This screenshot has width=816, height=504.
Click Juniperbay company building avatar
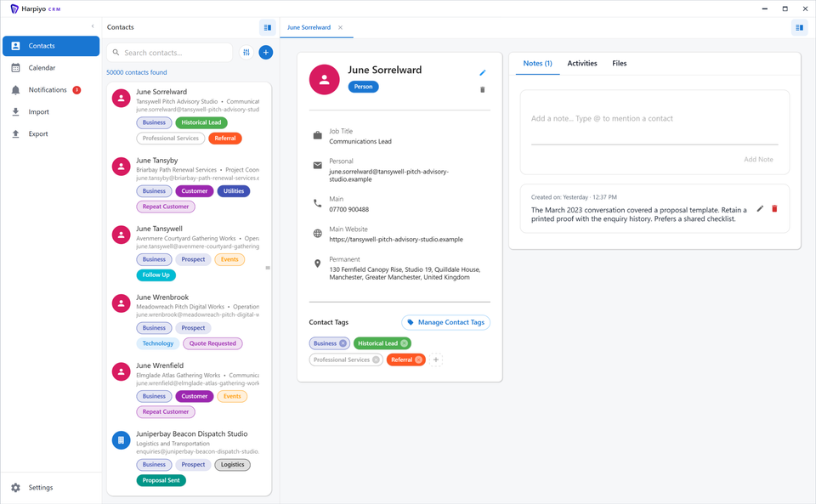coord(122,440)
